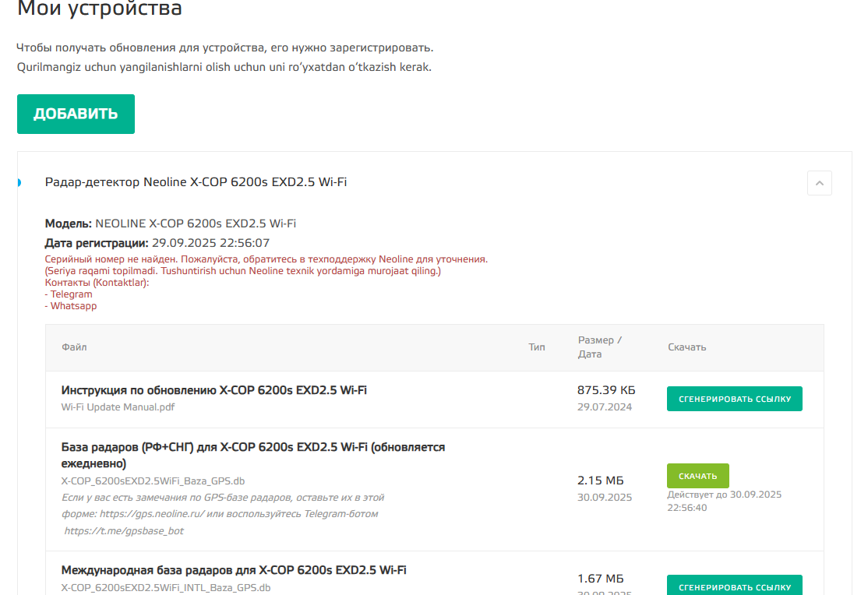The image size is (868, 595).
Task: Click the Чтобы получать обновления для устройства sentence
Action: pyautogui.click(x=224, y=48)
